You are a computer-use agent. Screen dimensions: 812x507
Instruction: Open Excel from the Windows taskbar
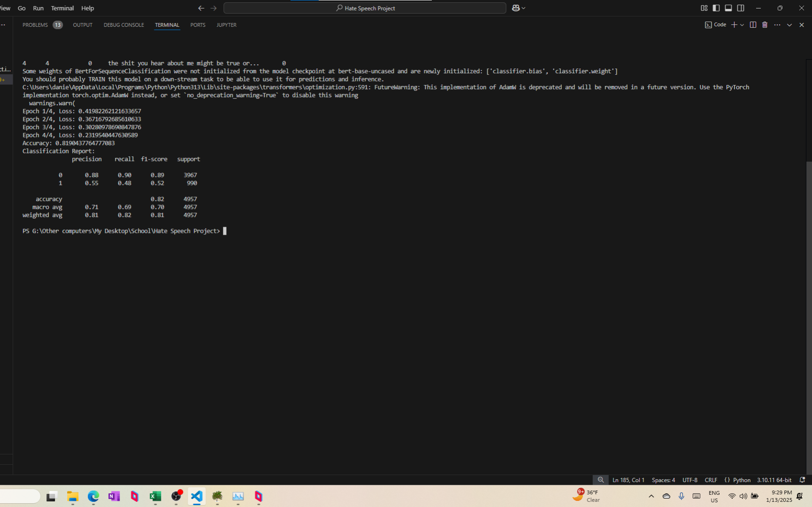(155, 496)
